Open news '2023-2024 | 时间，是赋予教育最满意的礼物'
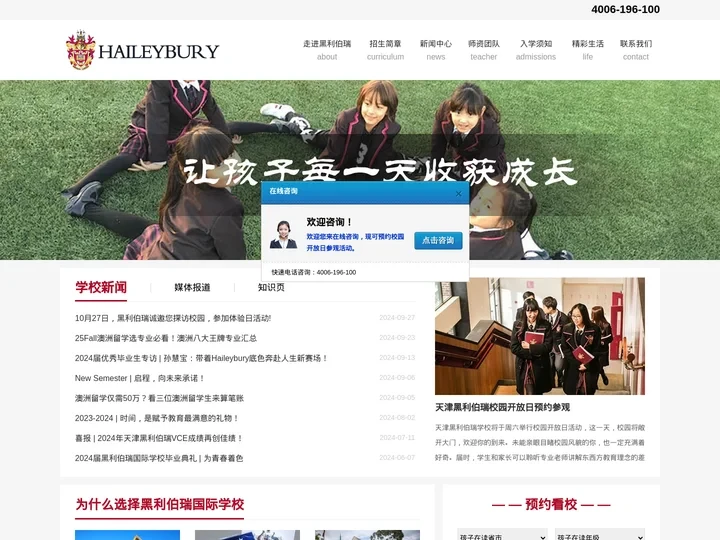The image size is (720, 540). pos(157,418)
